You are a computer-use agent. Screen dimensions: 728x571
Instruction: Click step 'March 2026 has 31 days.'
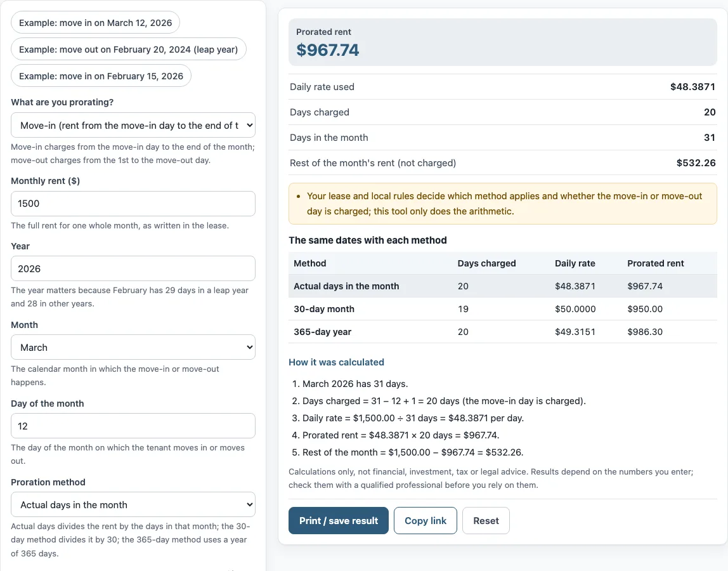(x=355, y=384)
